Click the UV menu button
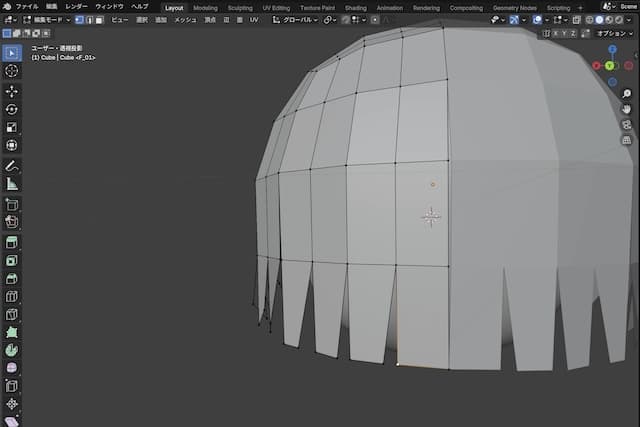This screenshot has height=427, width=640. point(253,19)
